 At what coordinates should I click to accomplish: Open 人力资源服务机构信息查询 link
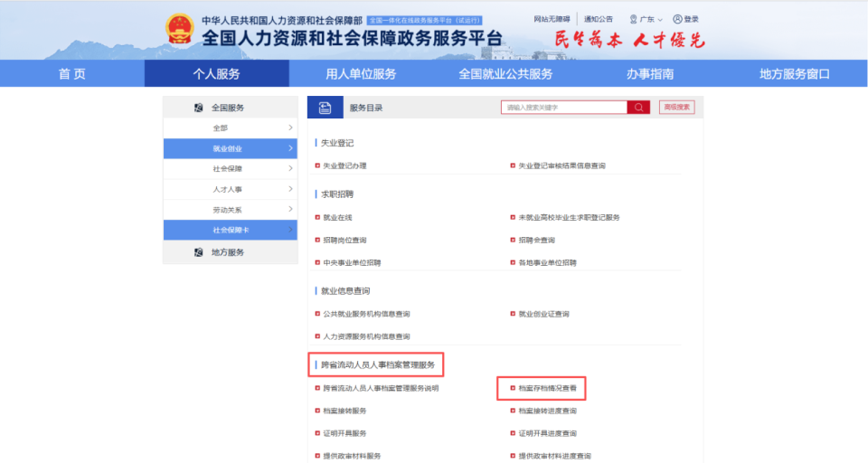coord(366,336)
